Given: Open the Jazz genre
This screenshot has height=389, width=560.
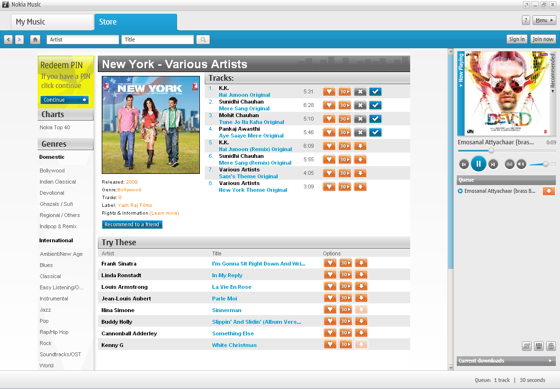Looking at the screenshot, I should 45,310.
